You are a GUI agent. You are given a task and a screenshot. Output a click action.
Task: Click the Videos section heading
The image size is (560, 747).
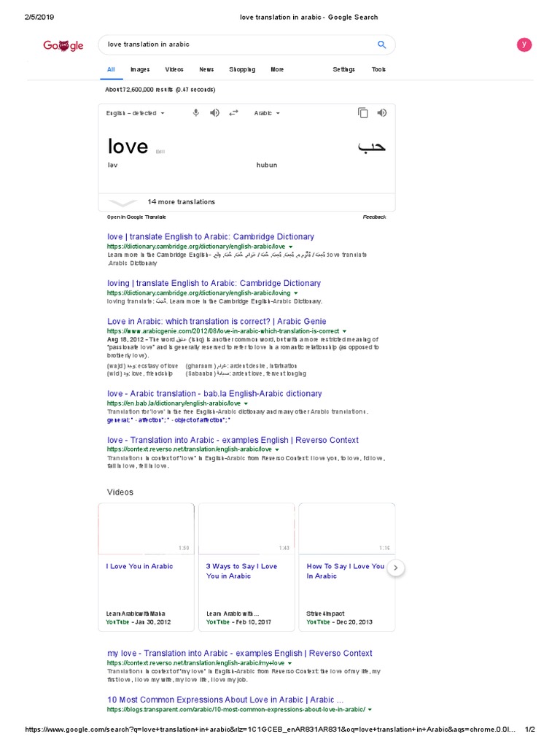(x=120, y=492)
